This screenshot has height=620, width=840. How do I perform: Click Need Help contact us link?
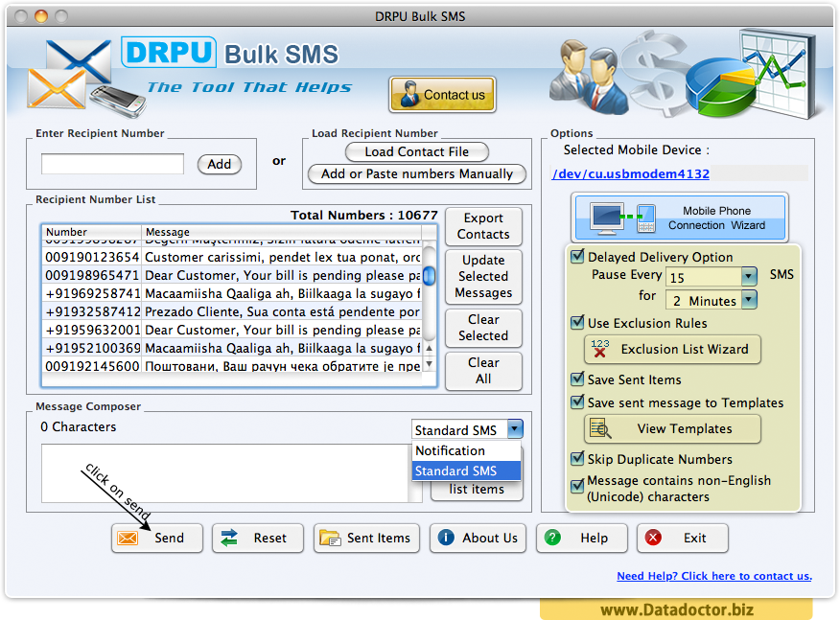click(714, 576)
